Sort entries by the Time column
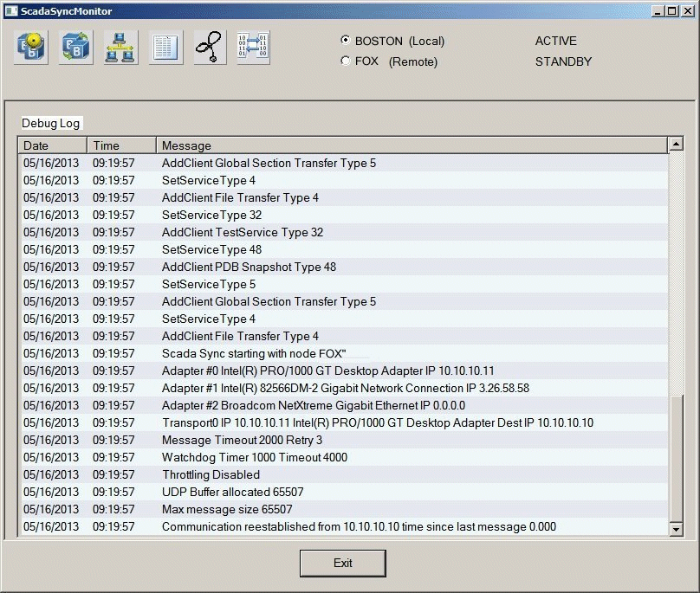The width and height of the screenshot is (700, 593). pos(104,145)
